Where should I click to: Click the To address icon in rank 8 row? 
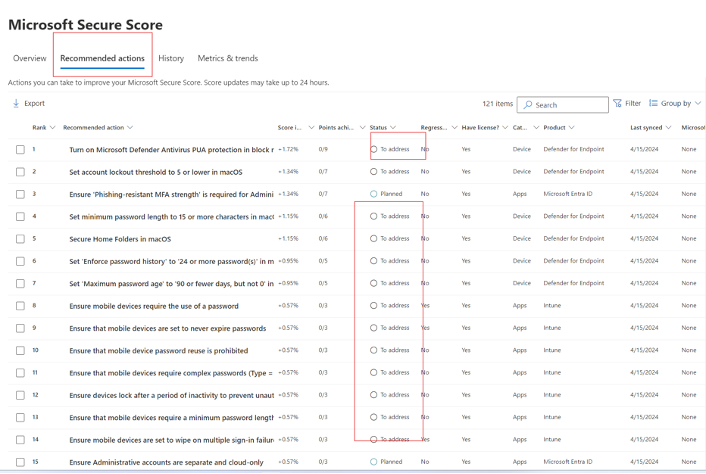click(x=374, y=305)
